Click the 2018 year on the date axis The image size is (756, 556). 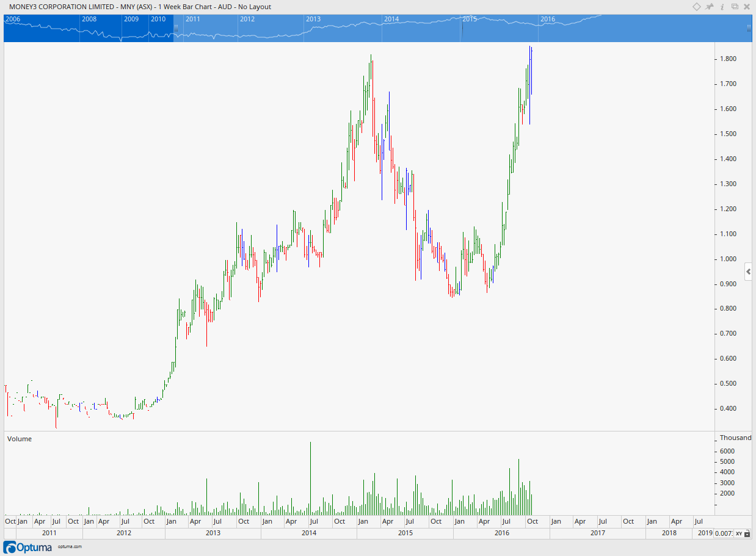tap(669, 533)
